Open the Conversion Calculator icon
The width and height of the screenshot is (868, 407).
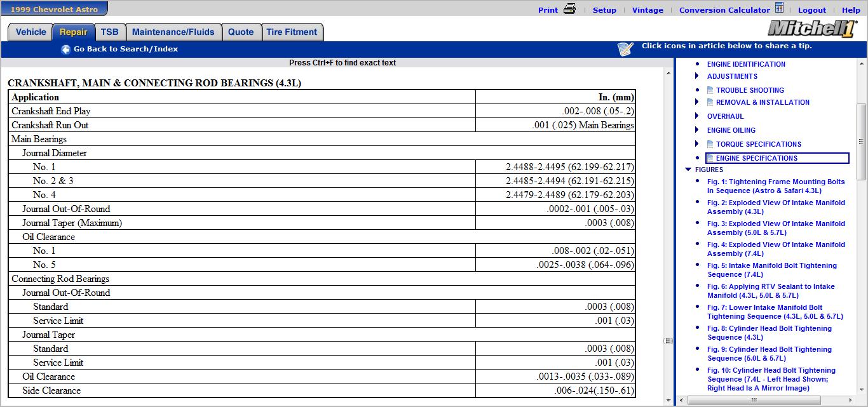pos(779,8)
